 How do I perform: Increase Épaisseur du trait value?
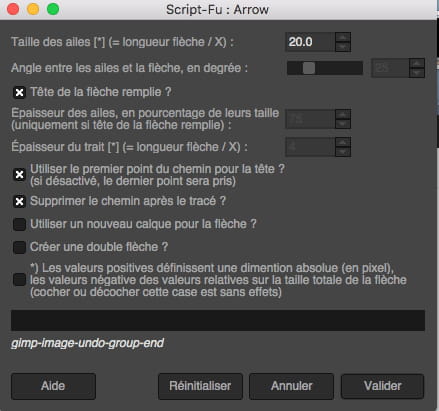pyautogui.click(x=343, y=142)
